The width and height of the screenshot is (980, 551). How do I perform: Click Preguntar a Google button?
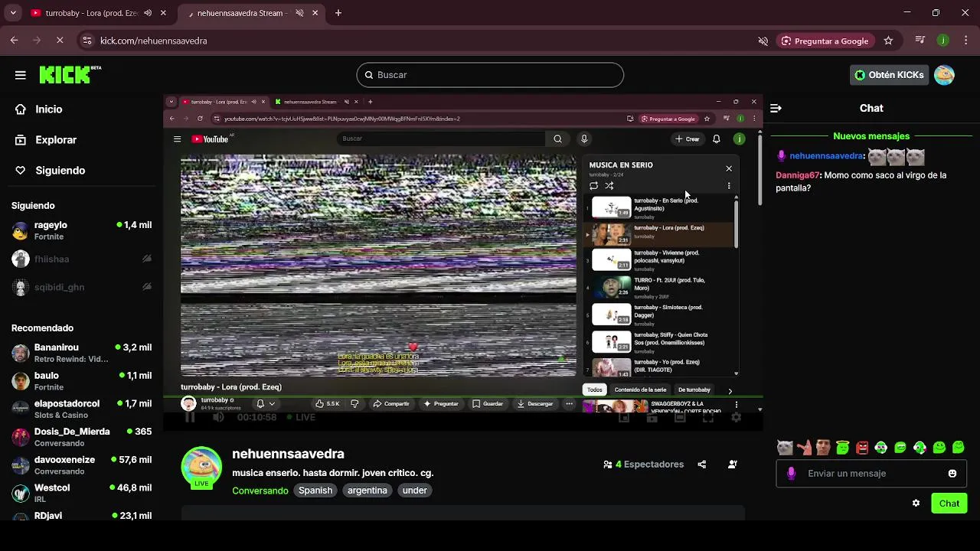825,41
